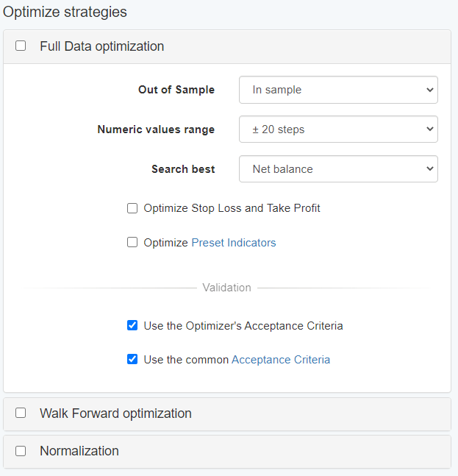Click the Numeric values range field label

156,129
